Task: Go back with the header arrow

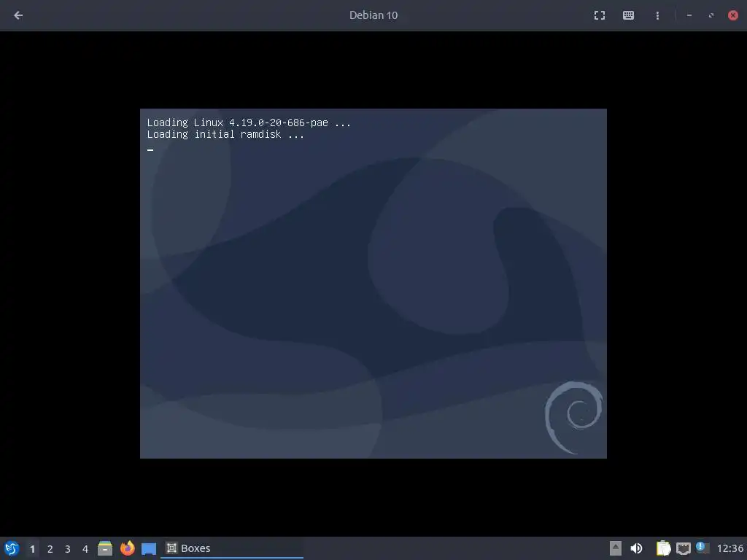Action: click(x=18, y=15)
